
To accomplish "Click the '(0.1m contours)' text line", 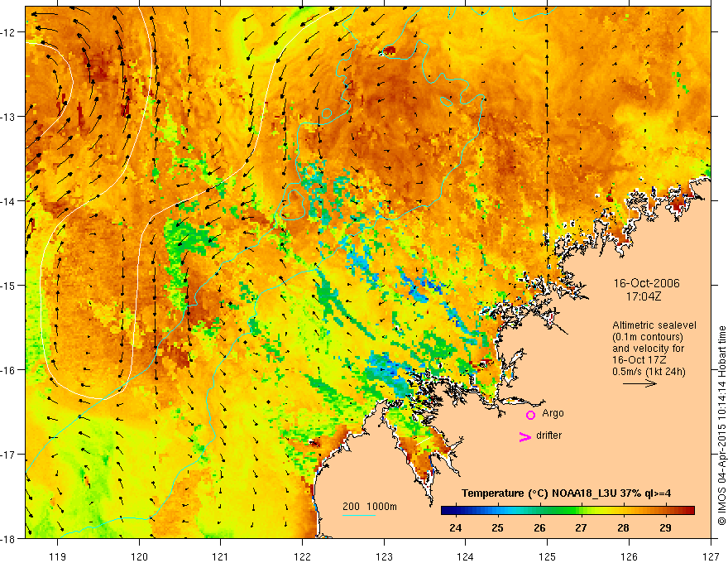I will tap(648, 337).
